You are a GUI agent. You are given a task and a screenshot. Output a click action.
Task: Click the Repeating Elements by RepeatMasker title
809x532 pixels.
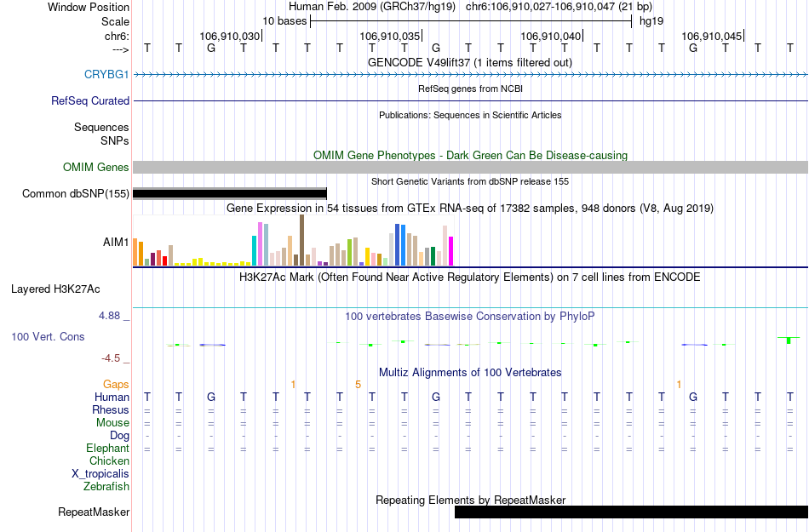pyautogui.click(x=470, y=500)
